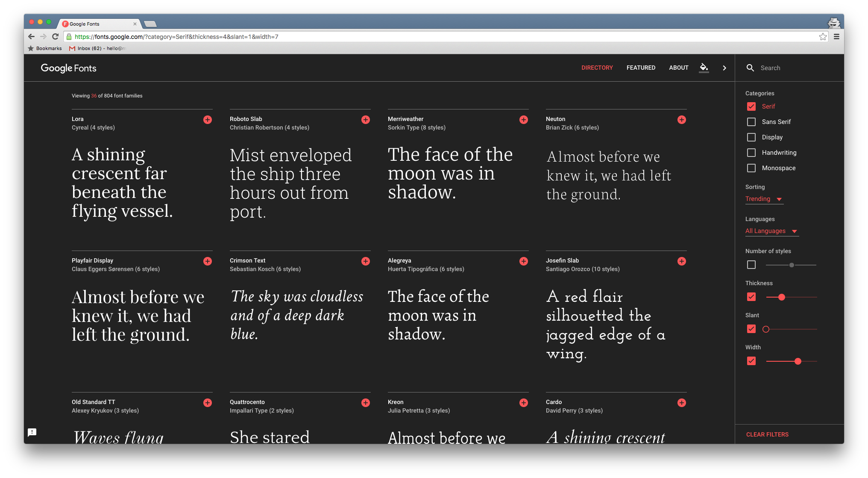This screenshot has width=868, height=478.
Task: Open the paint bucket color theme icon
Action: (704, 68)
